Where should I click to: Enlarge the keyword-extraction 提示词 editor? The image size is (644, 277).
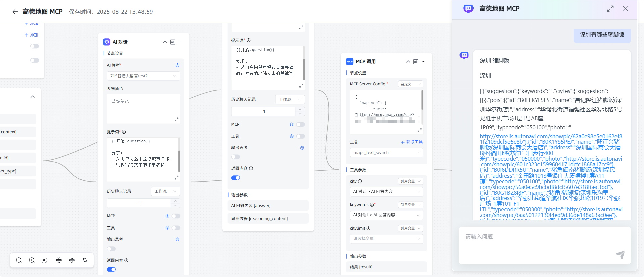(301, 86)
